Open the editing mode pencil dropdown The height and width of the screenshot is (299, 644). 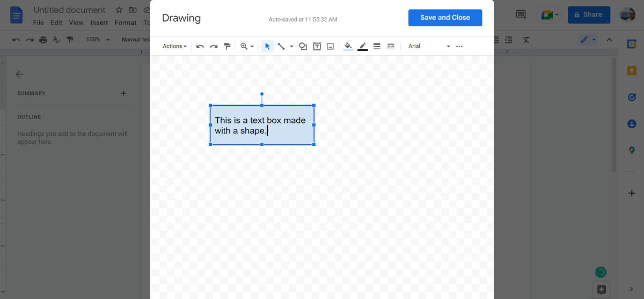click(x=588, y=40)
